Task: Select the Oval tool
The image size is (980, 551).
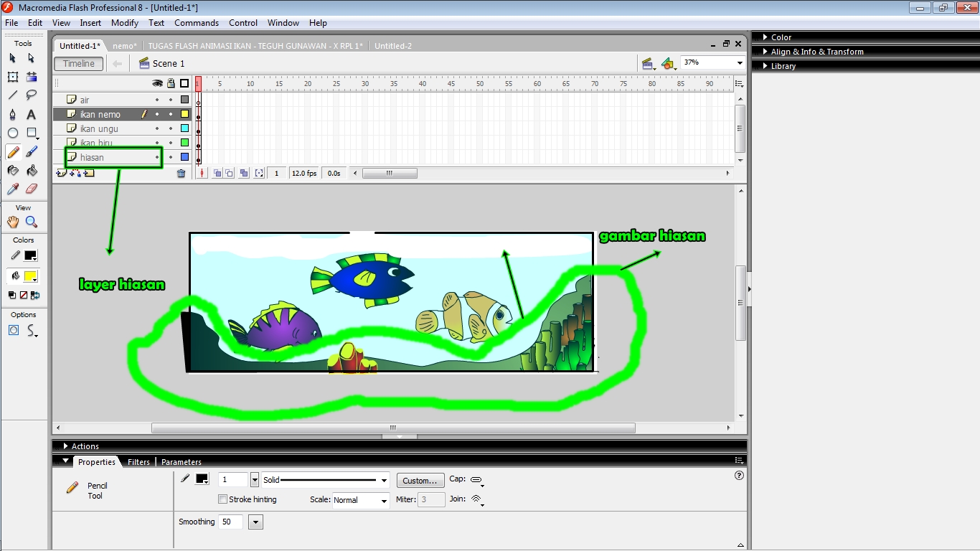Action: coord(13,133)
